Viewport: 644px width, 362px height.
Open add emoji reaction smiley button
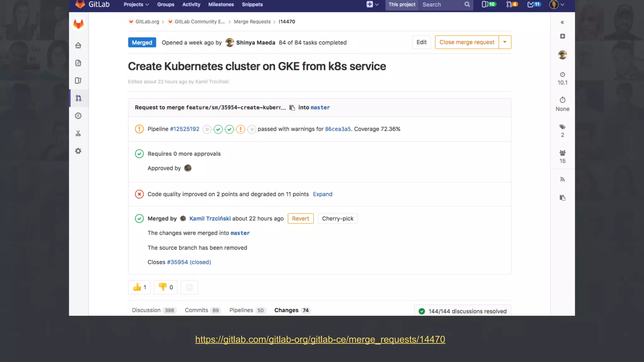189,287
